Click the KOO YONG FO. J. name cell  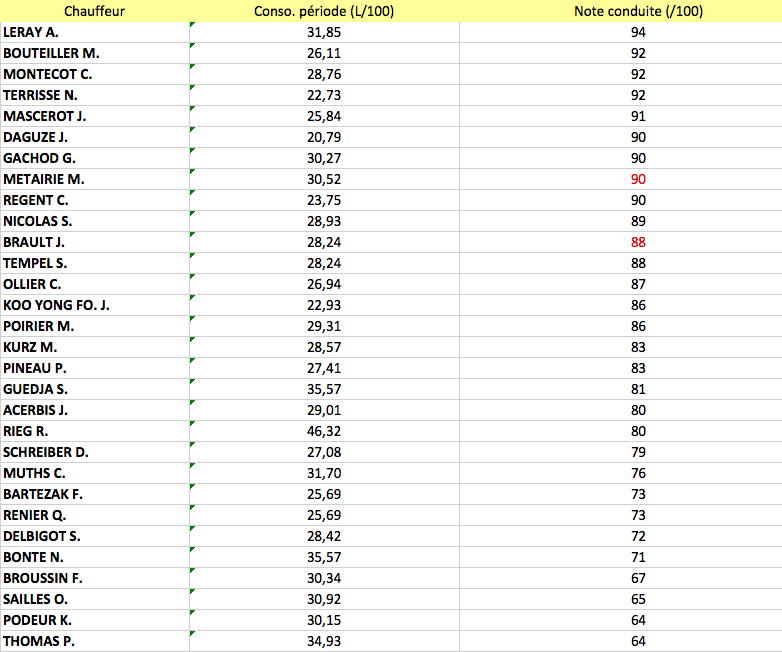coord(56,305)
